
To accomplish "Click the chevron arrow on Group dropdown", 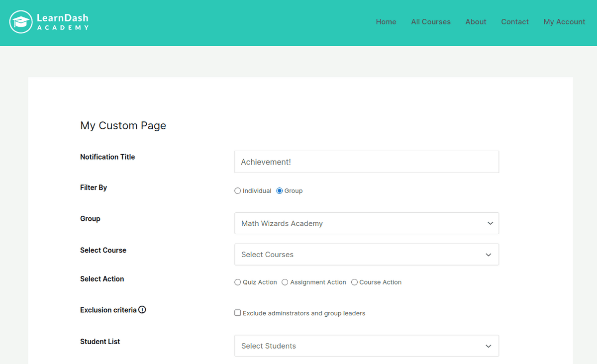I will click(490, 224).
